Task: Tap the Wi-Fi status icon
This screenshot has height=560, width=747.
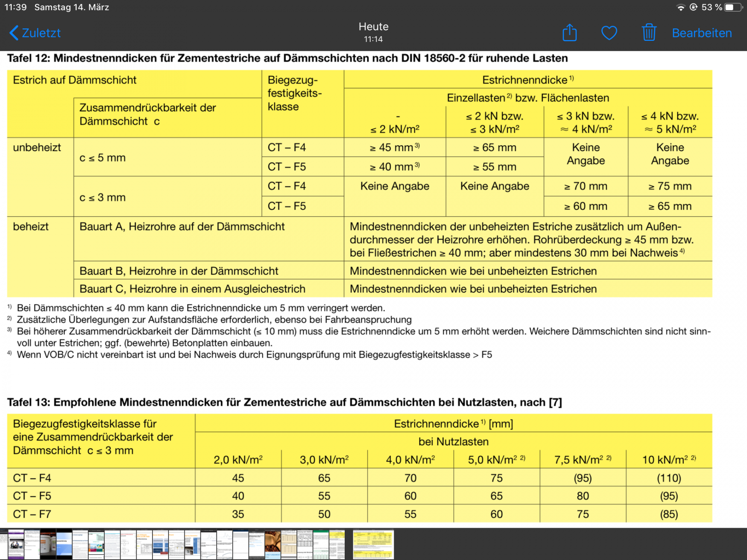Action: pos(680,7)
